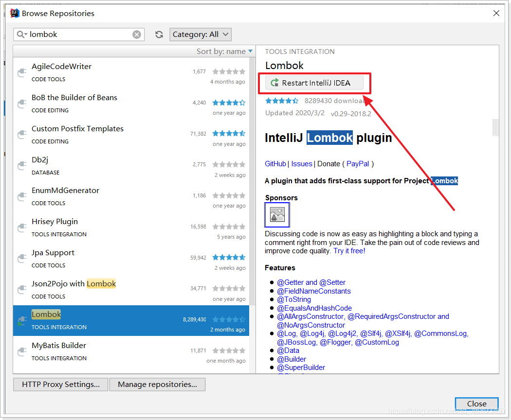Select the Hrisey Plugin row
511x420 pixels.
pos(131,227)
